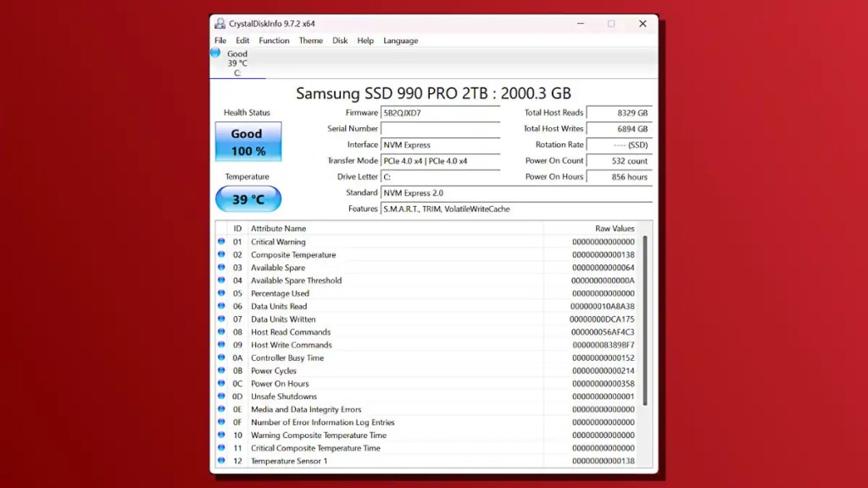The image size is (868, 488).
Task: Click the status indicator next to Composite Temperature
Action: 221,254
